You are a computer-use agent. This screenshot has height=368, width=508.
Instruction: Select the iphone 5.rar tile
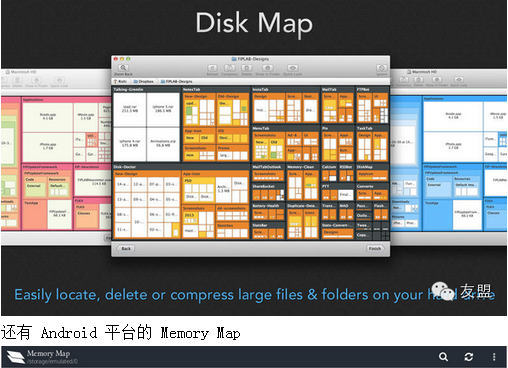point(163,109)
